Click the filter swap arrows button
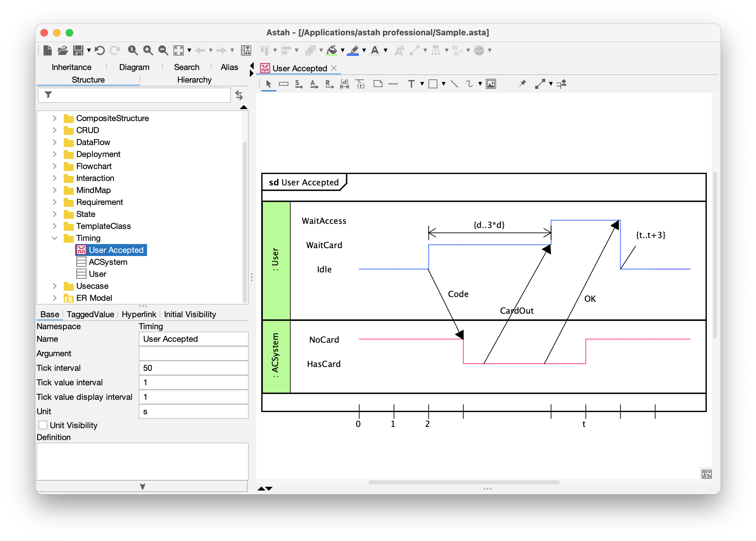756x541 pixels. tap(239, 95)
